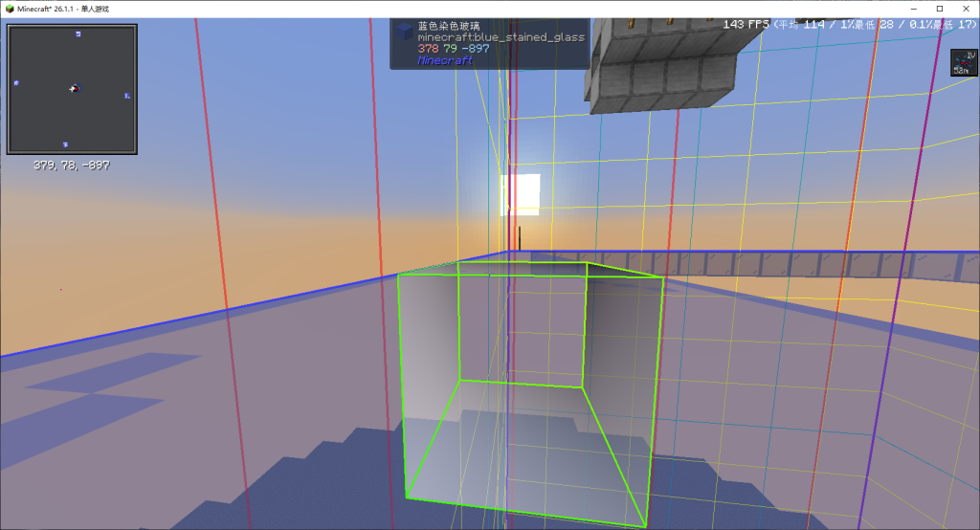Click the 东 compass marker at minimap bottom

click(65, 144)
